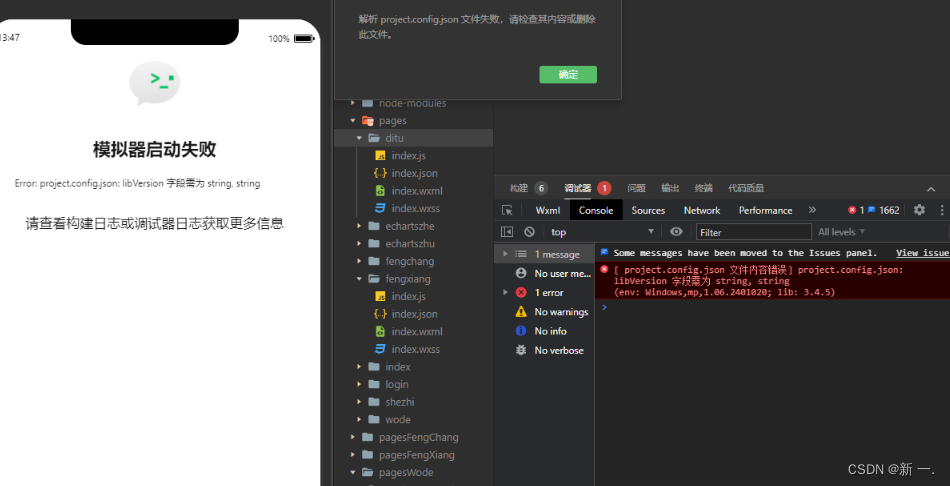This screenshot has height=486, width=950.
Task: Click the libVersion error text in simulator
Action: 138,183
